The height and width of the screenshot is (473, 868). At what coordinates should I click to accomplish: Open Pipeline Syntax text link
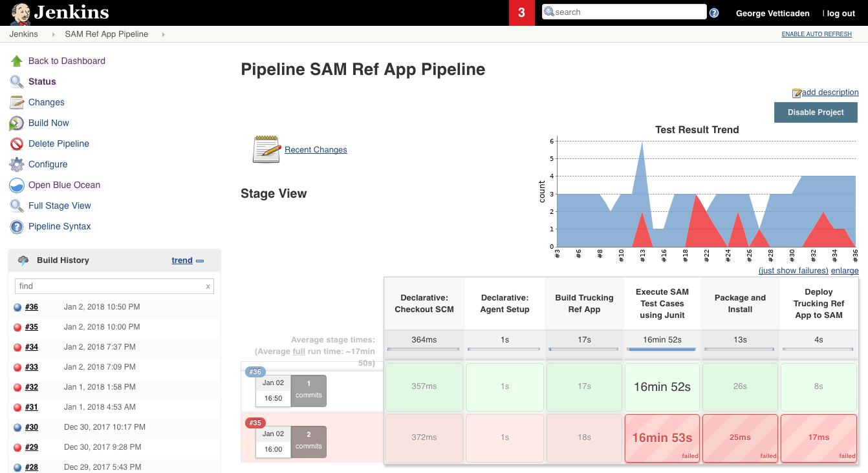[60, 226]
